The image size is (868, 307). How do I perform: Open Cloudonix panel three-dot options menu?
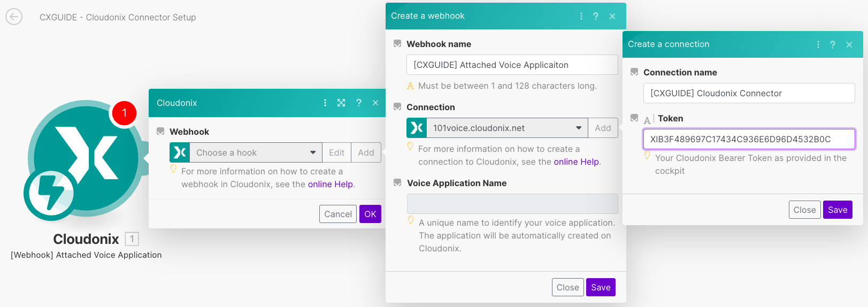pos(325,103)
